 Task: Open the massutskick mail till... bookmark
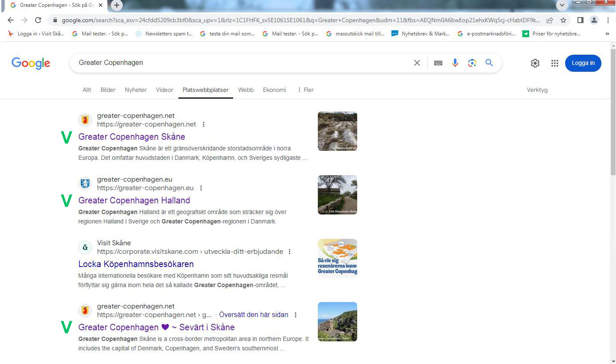point(355,34)
